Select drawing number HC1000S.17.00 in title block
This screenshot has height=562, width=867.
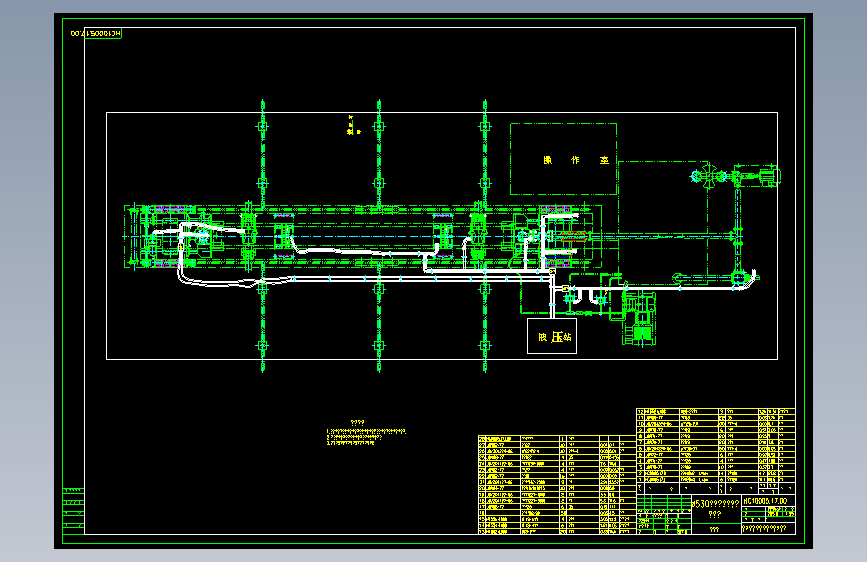765,501
